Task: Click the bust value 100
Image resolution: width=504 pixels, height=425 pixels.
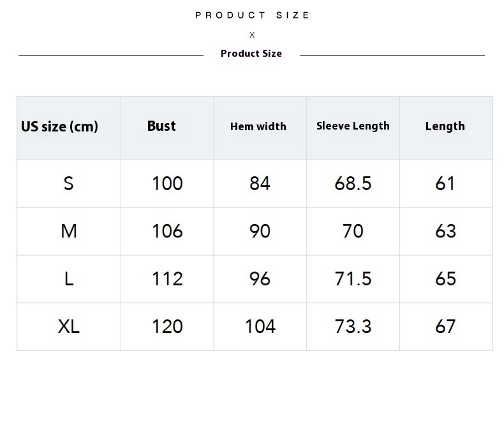Action: click(167, 184)
